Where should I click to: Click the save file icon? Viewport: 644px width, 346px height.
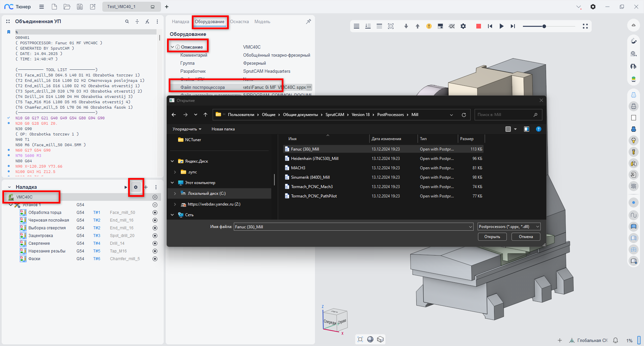pyautogui.click(x=79, y=7)
